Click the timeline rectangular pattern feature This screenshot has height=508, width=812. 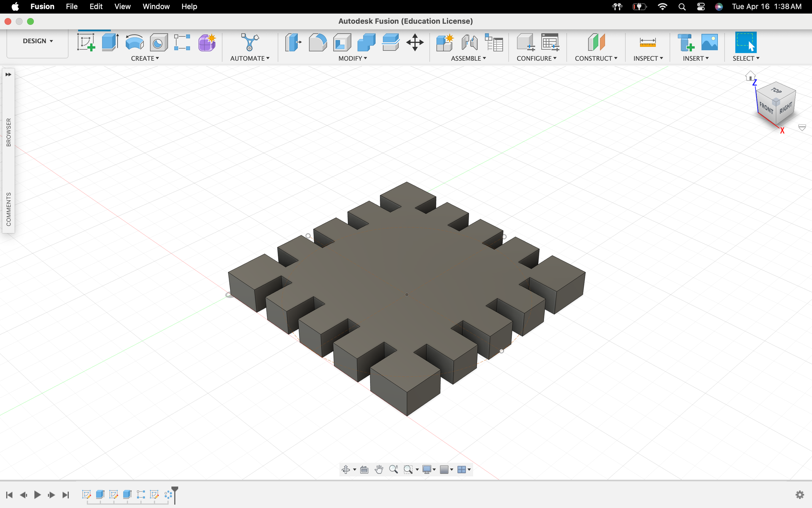141,494
